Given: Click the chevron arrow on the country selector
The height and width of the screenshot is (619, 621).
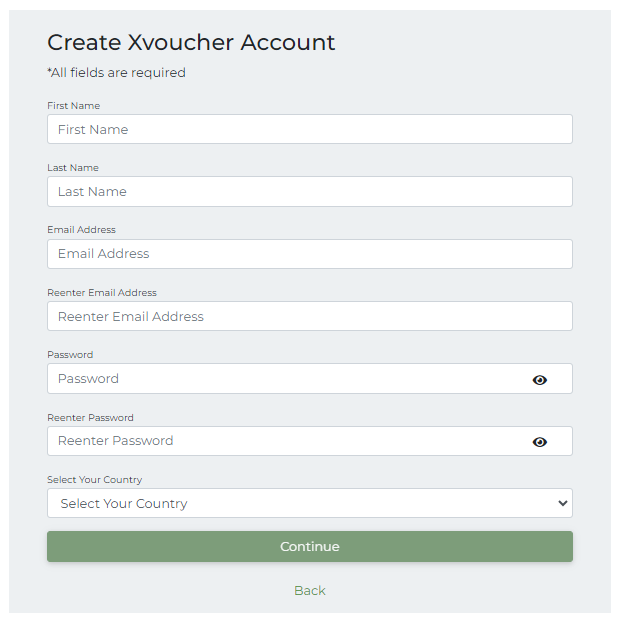Looking at the screenshot, I should [x=562, y=503].
